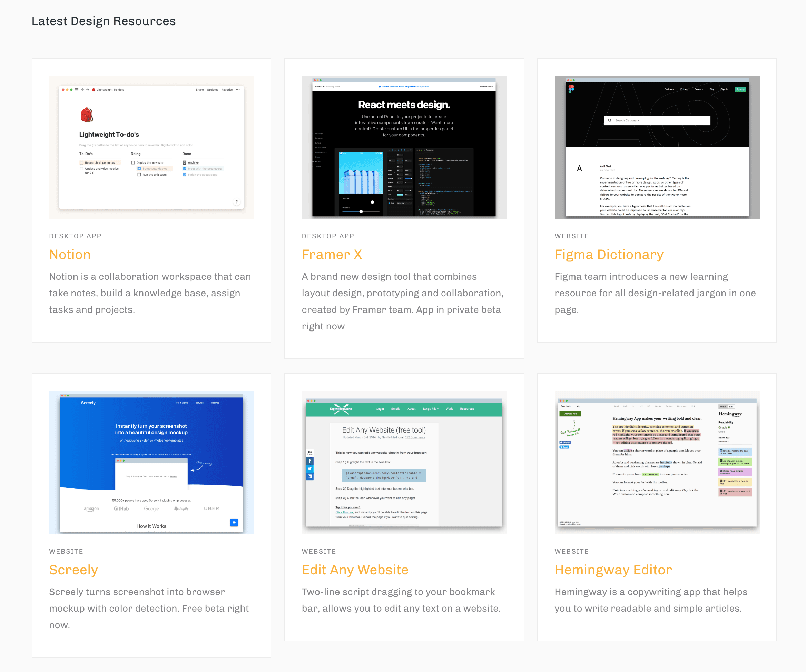
Task: Click the three-dot menu icon in Notion screenshot
Action: click(238, 90)
